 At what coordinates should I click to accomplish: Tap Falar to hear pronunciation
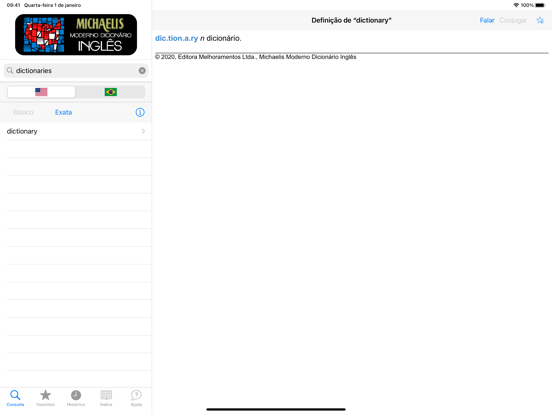[x=487, y=20]
